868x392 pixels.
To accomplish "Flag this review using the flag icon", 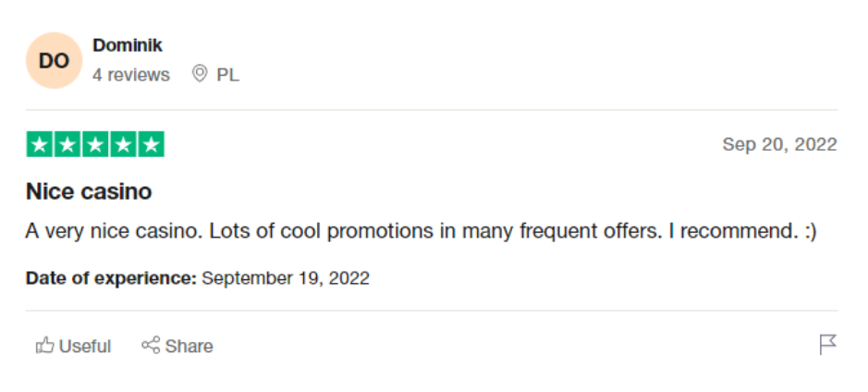I will (x=827, y=344).
